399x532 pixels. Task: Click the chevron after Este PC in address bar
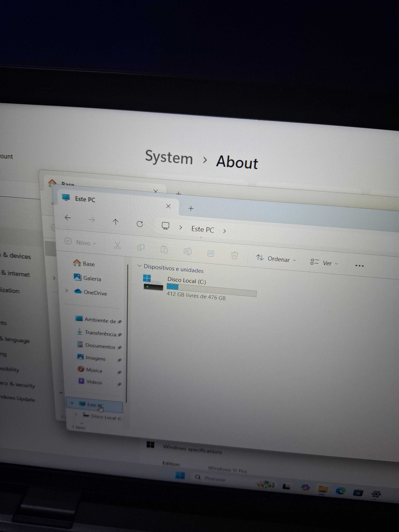[224, 231]
